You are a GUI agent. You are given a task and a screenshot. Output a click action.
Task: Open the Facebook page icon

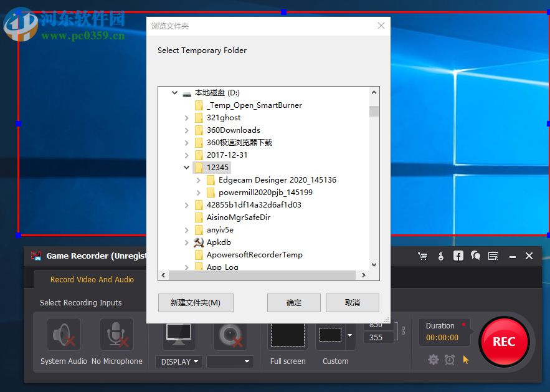pos(458,256)
